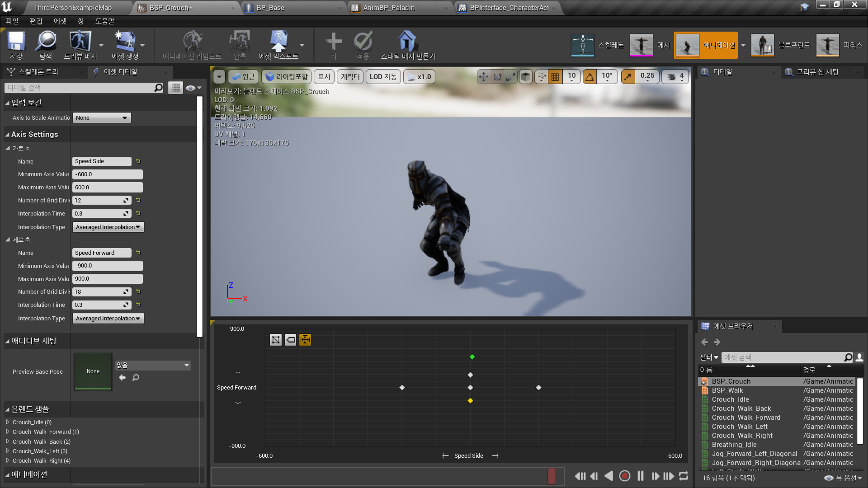Click the 탐색 icon to find asset in browser
Viewport: 868px width, 488px height.
point(46,45)
